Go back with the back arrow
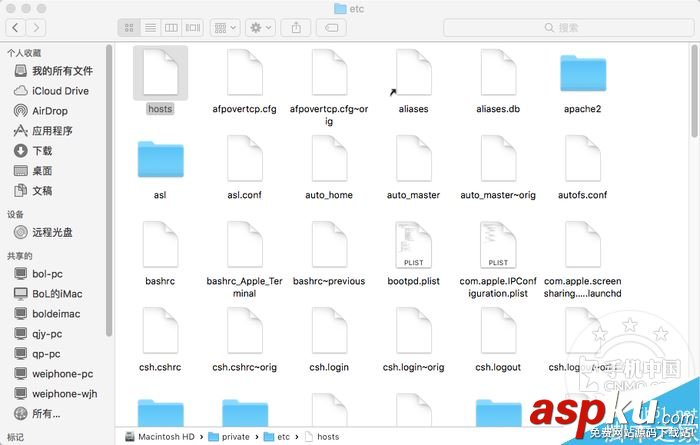 click(x=15, y=28)
